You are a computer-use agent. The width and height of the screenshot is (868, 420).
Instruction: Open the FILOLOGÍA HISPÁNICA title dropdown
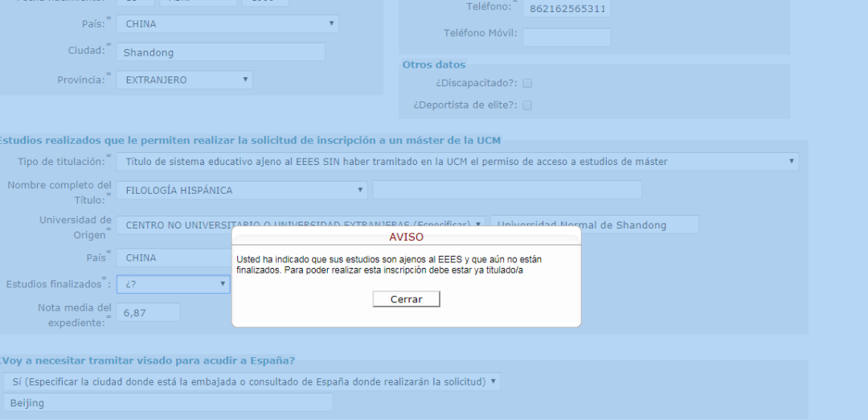(242, 190)
